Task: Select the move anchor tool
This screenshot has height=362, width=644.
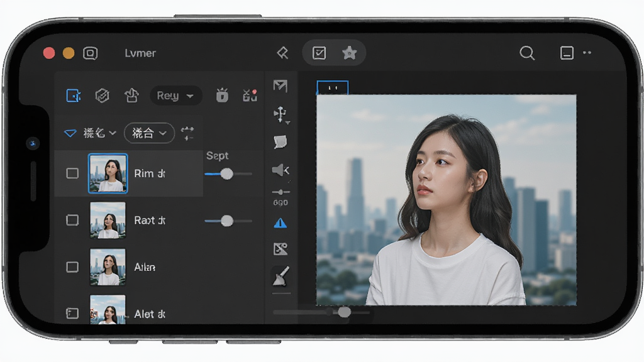Action: [281, 114]
